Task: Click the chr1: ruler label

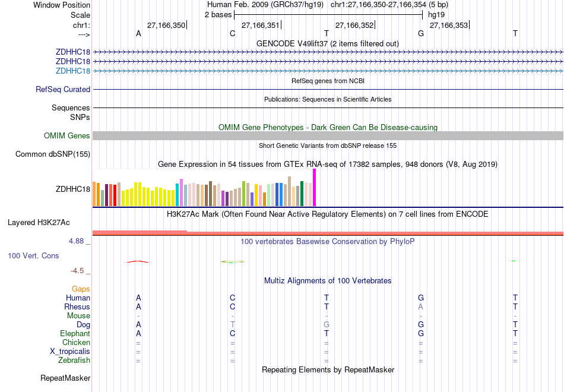Action: coord(81,25)
